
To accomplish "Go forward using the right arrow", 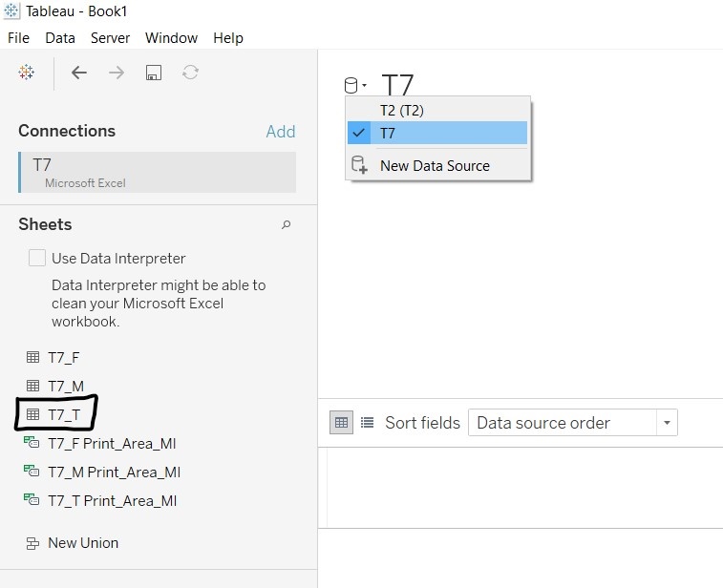I will pos(117,73).
